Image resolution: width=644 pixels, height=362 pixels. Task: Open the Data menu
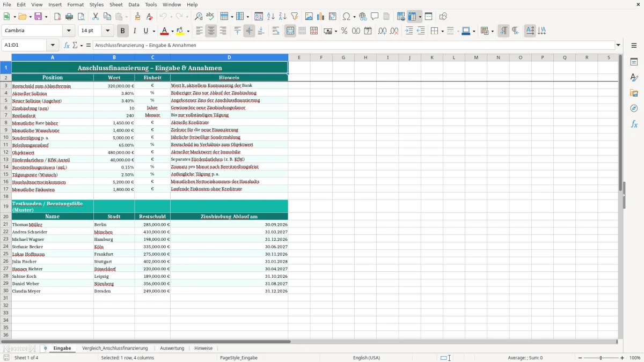(134, 4)
